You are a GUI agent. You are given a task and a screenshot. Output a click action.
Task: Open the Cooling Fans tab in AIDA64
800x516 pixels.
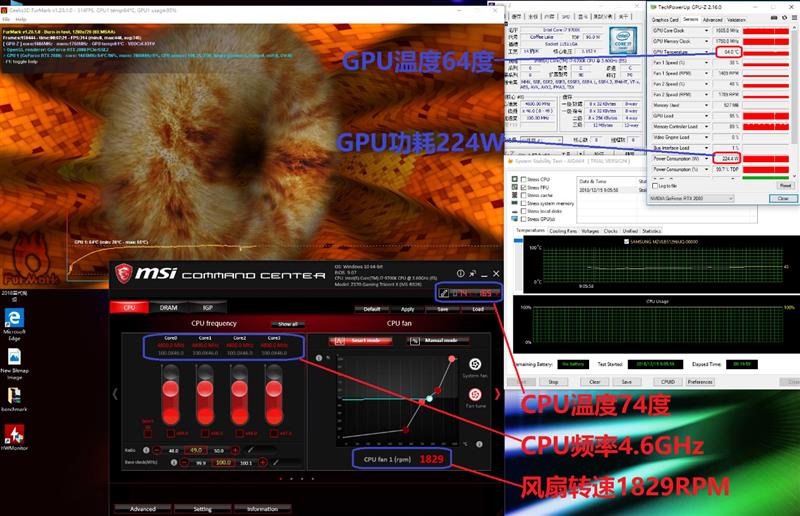pyautogui.click(x=563, y=231)
